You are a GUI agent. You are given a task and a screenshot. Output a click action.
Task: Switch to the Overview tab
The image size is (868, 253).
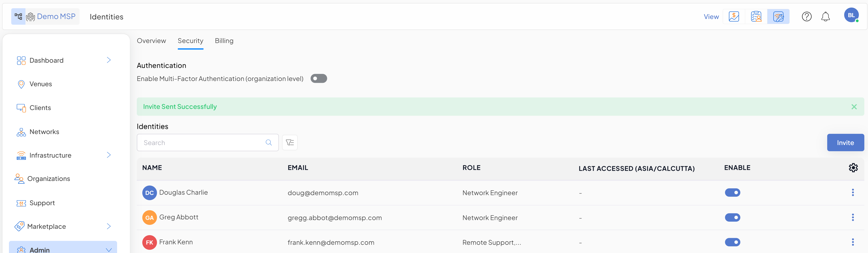click(x=151, y=41)
